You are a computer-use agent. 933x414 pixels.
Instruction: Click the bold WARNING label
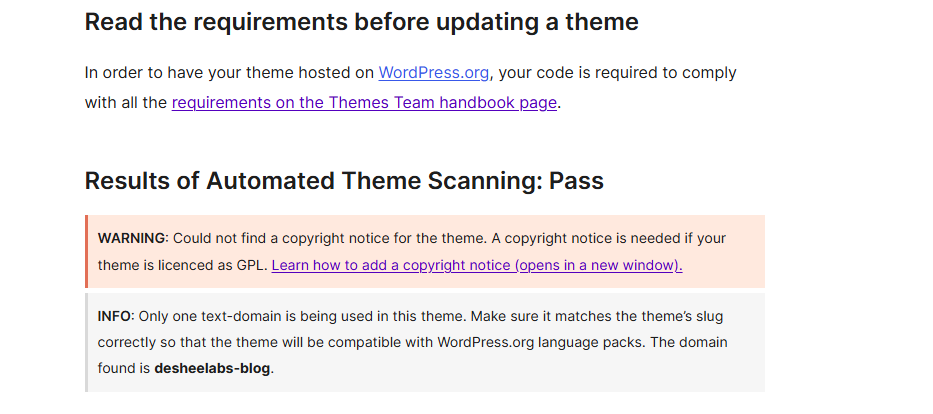pos(132,239)
